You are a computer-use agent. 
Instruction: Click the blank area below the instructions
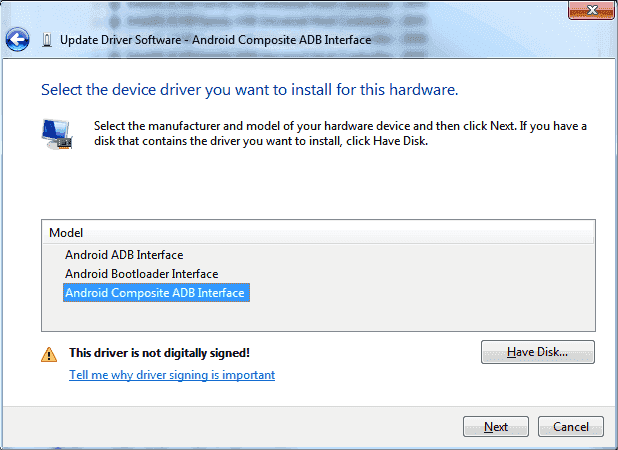318,183
